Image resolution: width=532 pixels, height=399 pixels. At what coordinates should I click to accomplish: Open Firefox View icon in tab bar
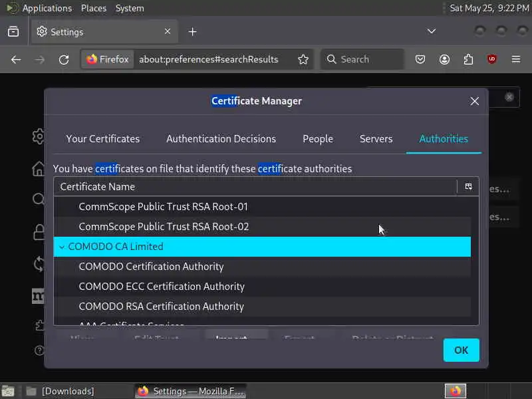(13, 31)
